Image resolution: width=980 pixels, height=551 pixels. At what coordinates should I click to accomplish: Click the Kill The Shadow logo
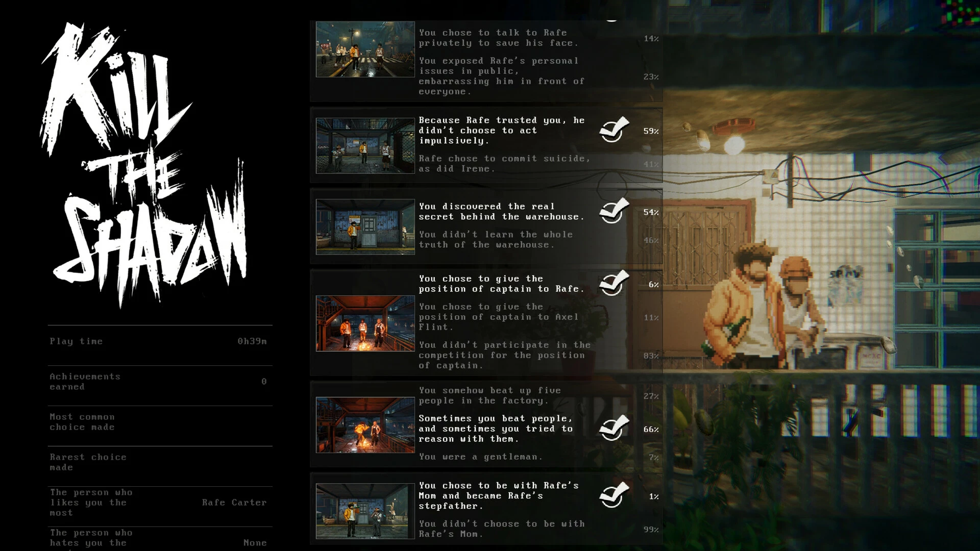[144, 165]
